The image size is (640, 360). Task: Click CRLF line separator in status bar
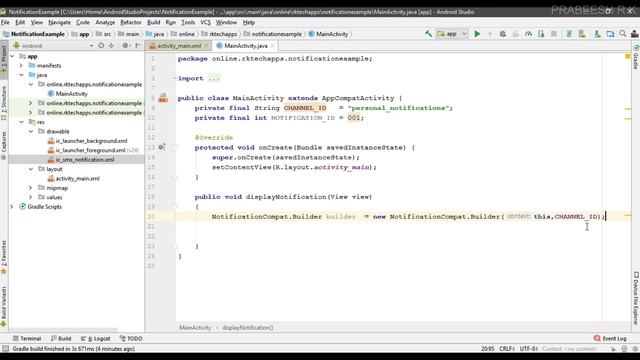tap(507, 349)
